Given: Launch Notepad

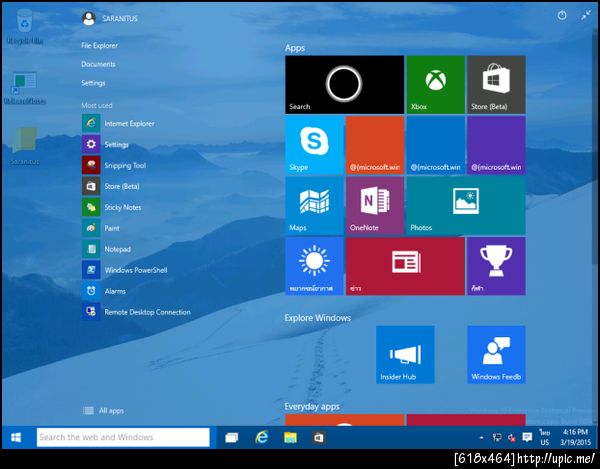Looking at the screenshot, I should click(107, 249).
